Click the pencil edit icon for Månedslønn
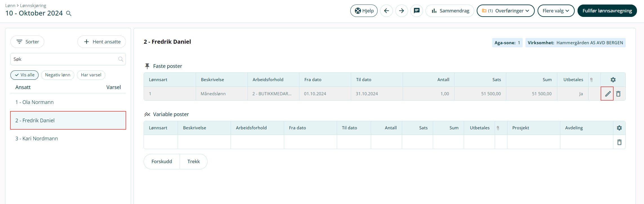The height and width of the screenshot is (204, 644). [x=608, y=94]
